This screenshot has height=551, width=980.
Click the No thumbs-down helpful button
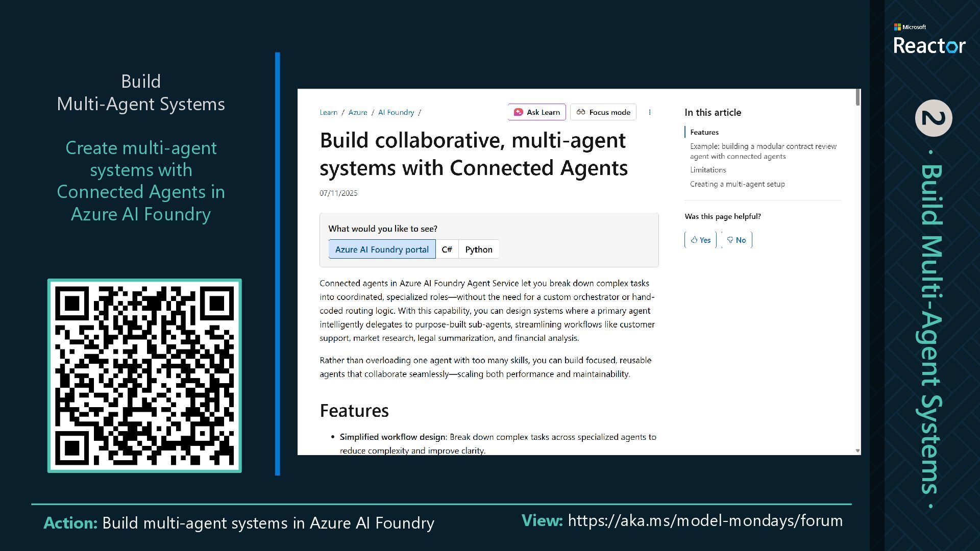(737, 240)
